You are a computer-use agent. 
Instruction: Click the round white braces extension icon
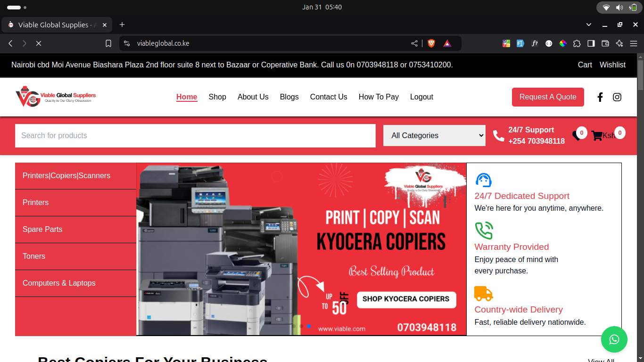coord(549,43)
